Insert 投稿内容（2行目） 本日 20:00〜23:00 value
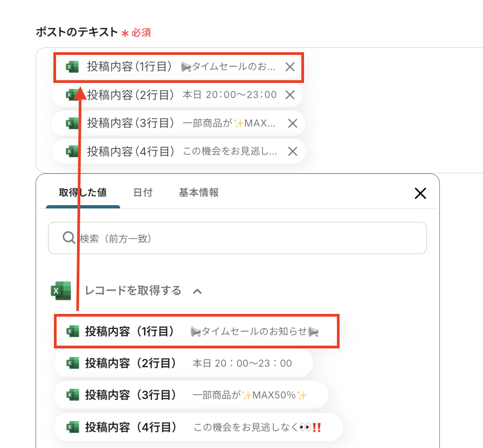 pos(183,363)
